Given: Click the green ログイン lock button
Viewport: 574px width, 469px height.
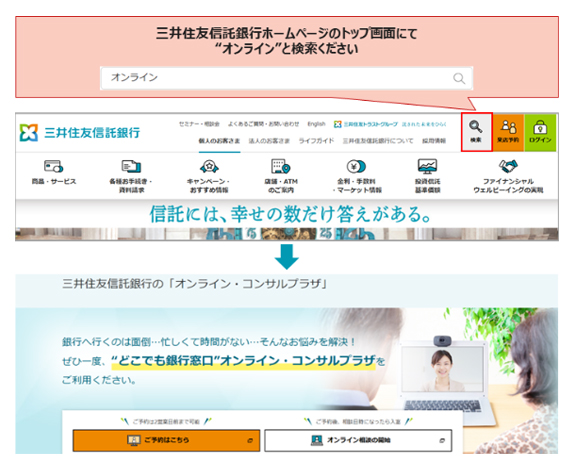Looking at the screenshot, I should (540, 132).
